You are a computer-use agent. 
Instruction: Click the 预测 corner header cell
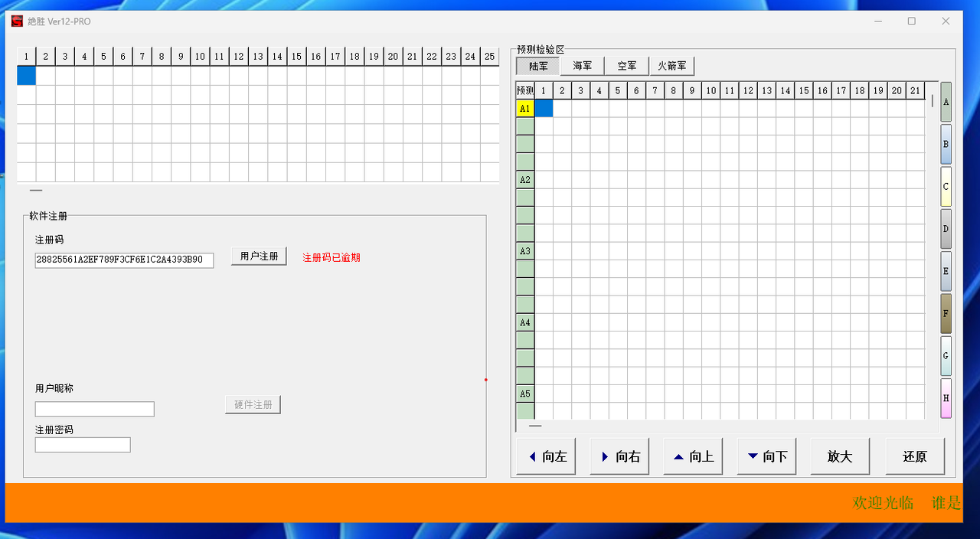click(x=524, y=91)
